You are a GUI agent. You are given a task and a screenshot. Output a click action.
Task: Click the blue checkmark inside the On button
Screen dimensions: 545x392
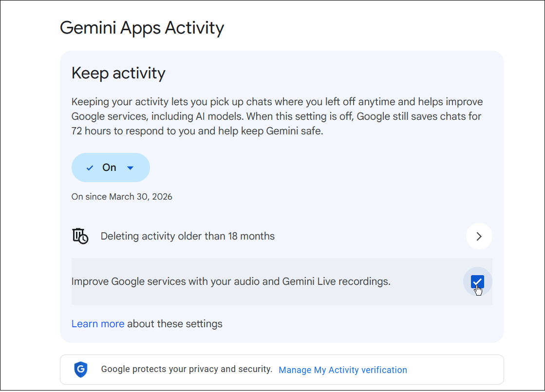pos(90,168)
